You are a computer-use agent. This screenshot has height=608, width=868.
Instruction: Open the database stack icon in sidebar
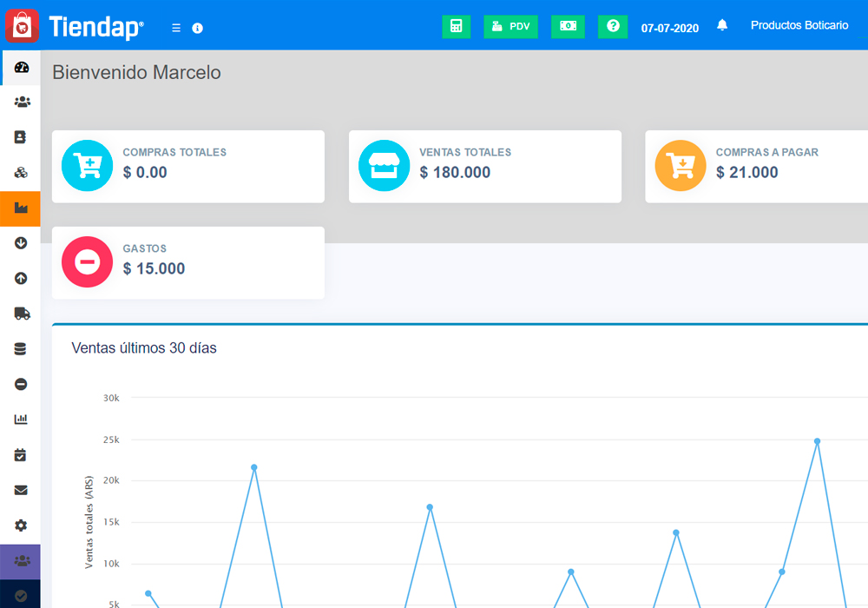pyautogui.click(x=21, y=349)
